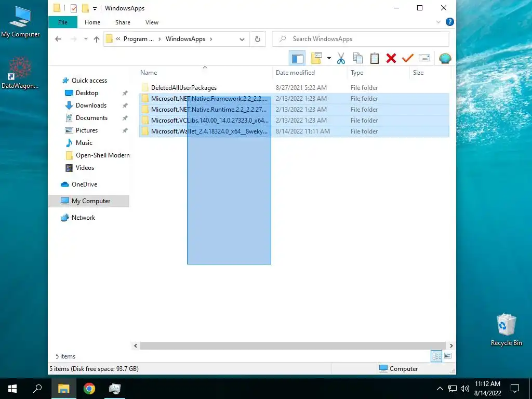The image size is (532, 399).
Task: Click the Paste clipboard icon
Action: click(x=374, y=58)
